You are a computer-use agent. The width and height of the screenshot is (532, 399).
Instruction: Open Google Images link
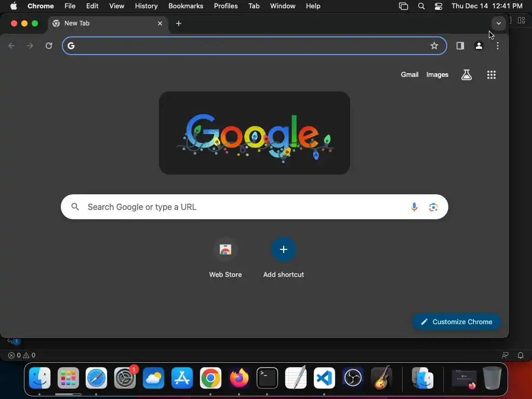(437, 75)
